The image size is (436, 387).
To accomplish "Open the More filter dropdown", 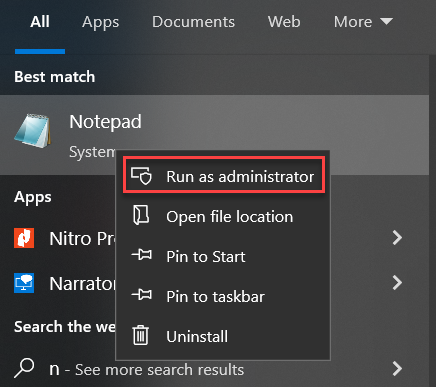I will point(363,22).
